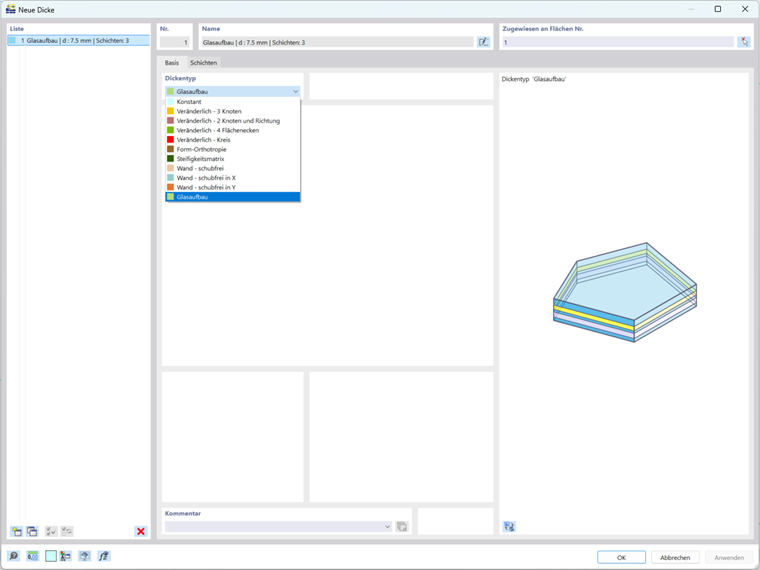The image size is (760, 570).
Task: Select list entry 1 Glasaufbau d: 7.5 mm
Action: [79, 41]
